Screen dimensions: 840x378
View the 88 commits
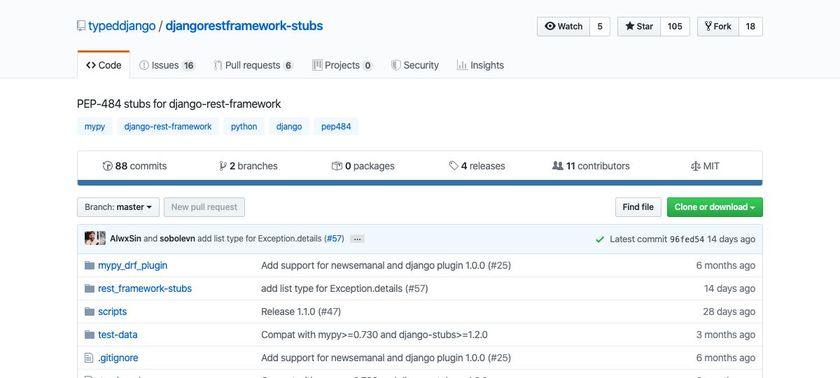click(141, 166)
